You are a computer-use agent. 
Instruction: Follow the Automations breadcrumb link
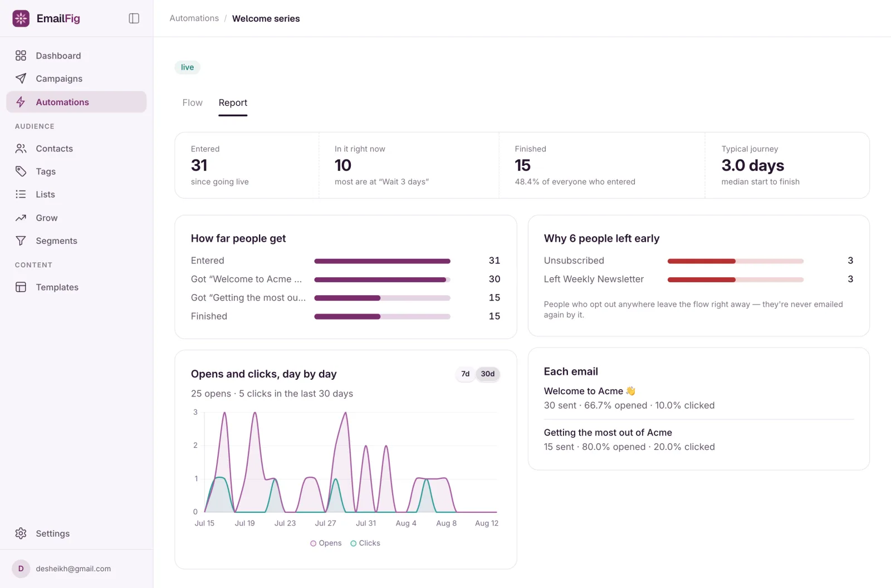point(194,18)
